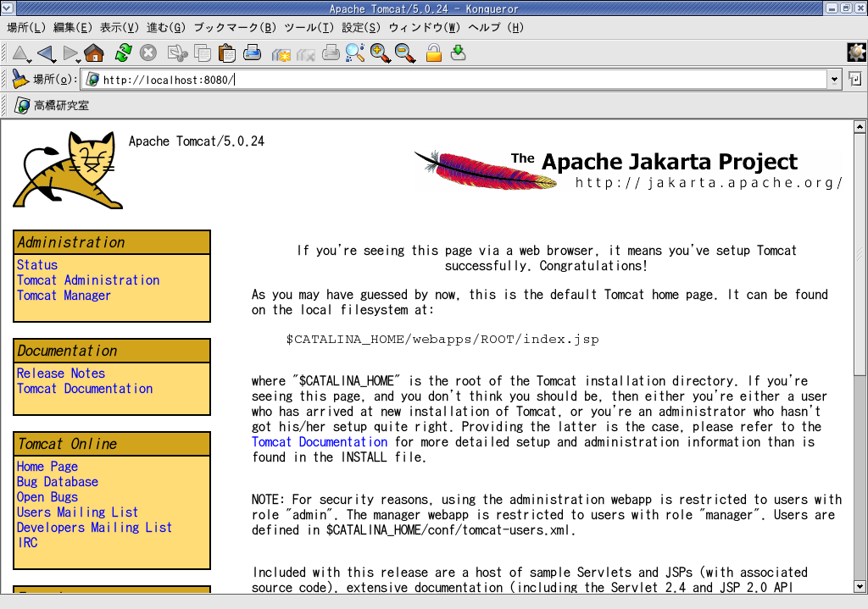
Task: Clear the location bar with broom icon
Action: point(20,79)
